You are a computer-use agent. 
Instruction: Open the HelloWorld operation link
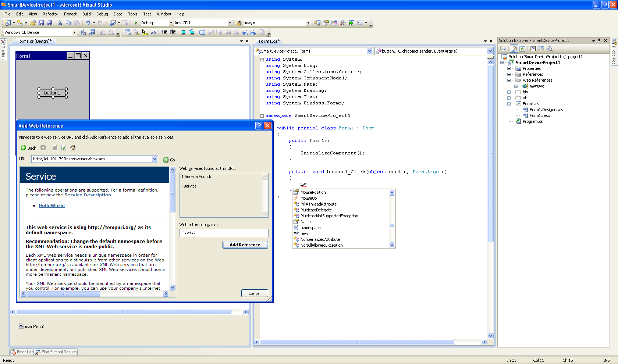(51, 206)
